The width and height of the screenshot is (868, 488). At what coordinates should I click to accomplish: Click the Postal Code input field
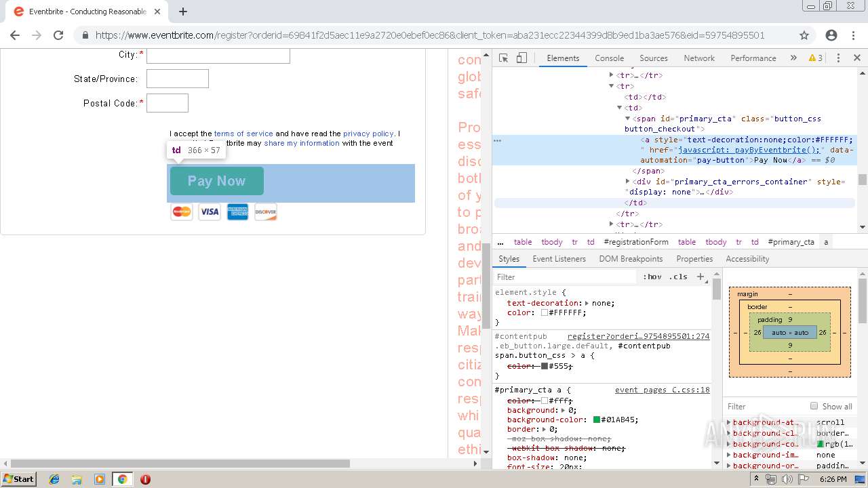[167, 103]
